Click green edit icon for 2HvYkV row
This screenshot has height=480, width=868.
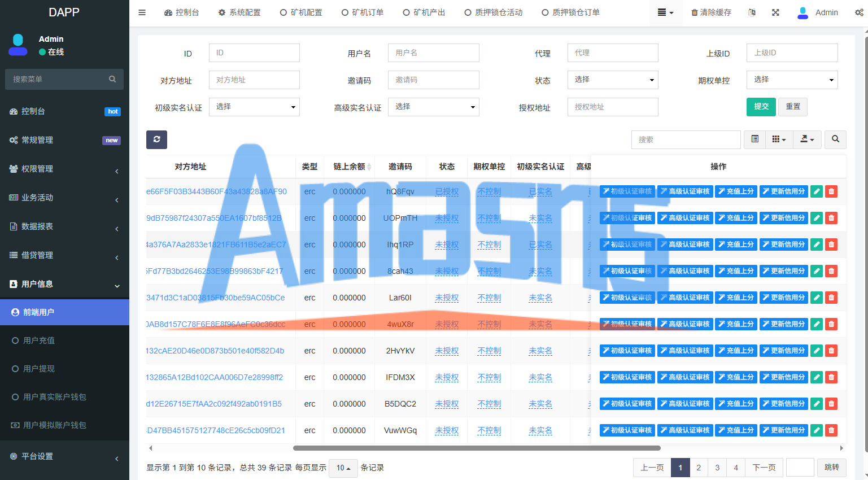pyautogui.click(x=817, y=351)
